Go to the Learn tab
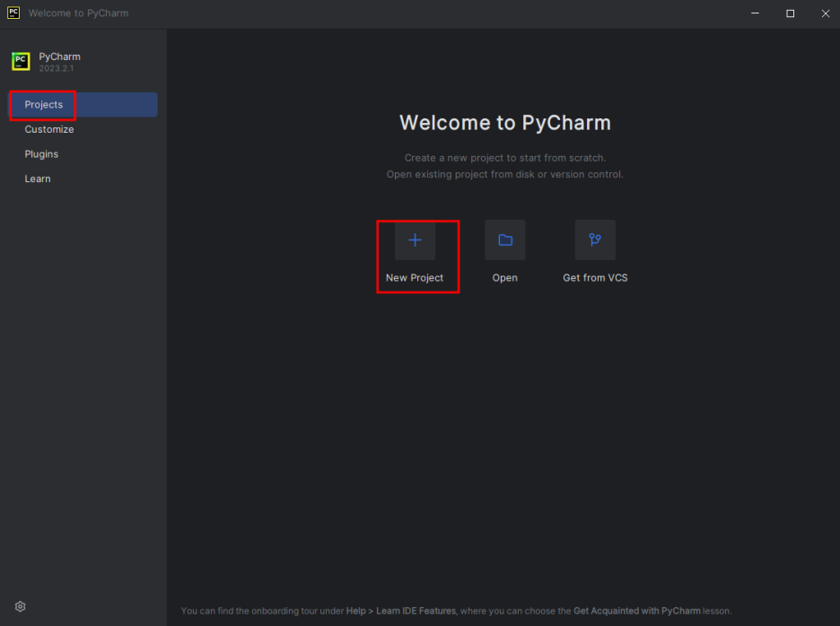840x626 pixels. (83, 178)
